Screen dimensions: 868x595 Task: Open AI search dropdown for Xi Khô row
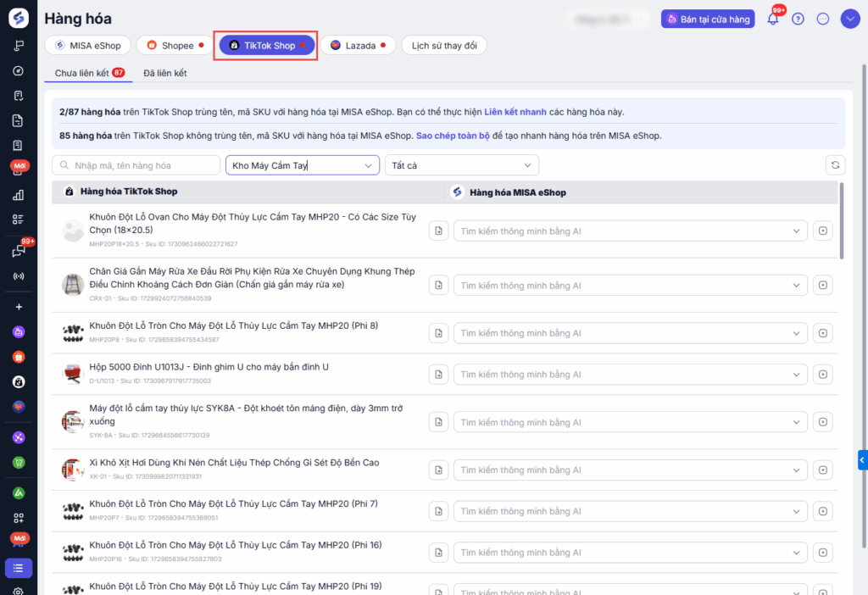(631, 470)
